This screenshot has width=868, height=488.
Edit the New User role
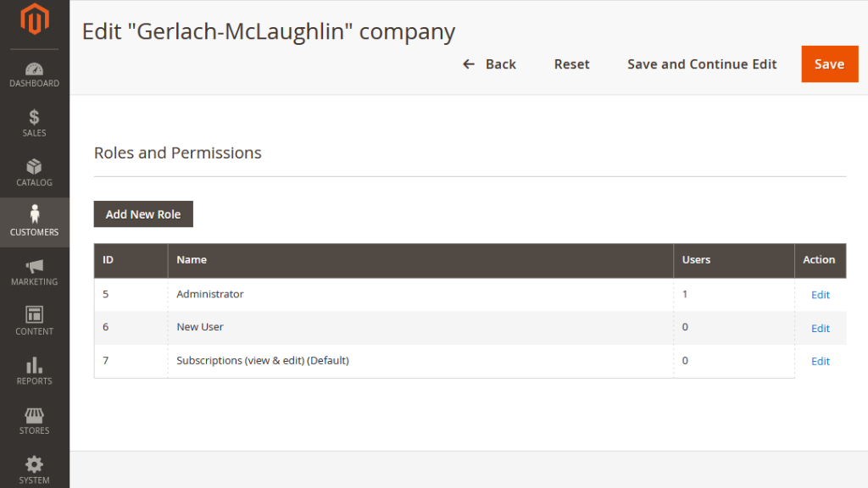(x=820, y=328)
